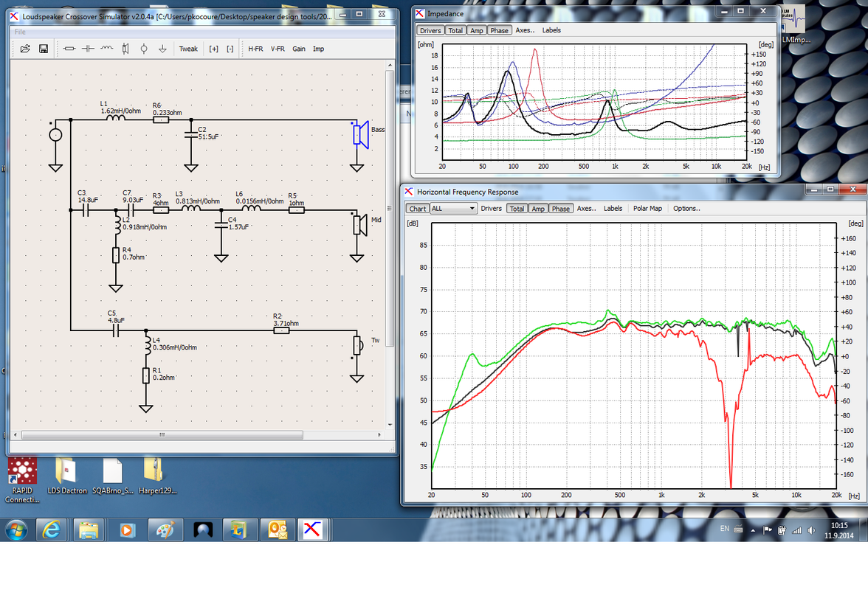Select the Tw tweeter symbol in the schematic
This screenshot has height=590, width=868.
point(358,346)
